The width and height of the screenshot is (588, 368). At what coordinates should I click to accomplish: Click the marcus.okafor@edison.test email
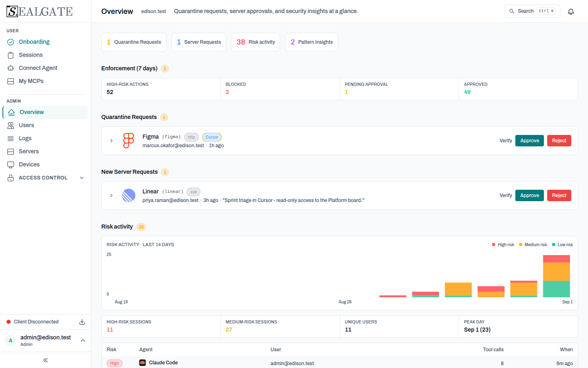click(x=173, y=146)
